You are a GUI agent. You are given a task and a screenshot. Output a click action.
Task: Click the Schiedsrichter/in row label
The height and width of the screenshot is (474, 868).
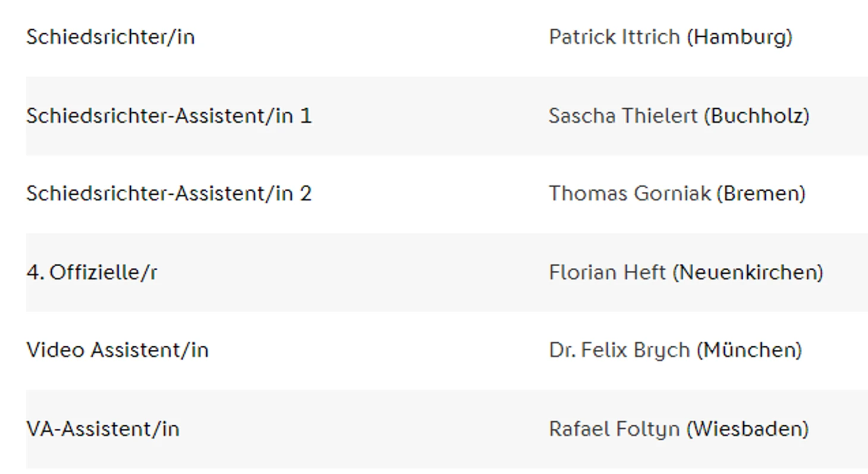click(111, 37)
